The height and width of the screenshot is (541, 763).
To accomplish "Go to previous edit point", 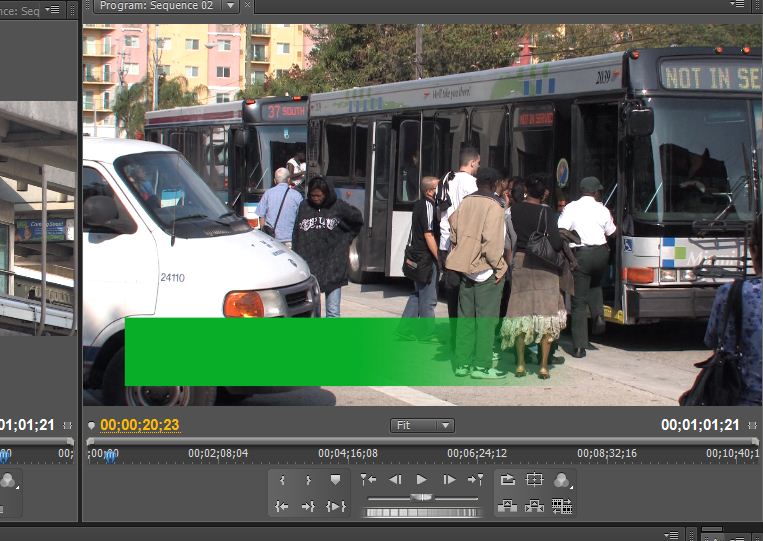I will (368, 480).
